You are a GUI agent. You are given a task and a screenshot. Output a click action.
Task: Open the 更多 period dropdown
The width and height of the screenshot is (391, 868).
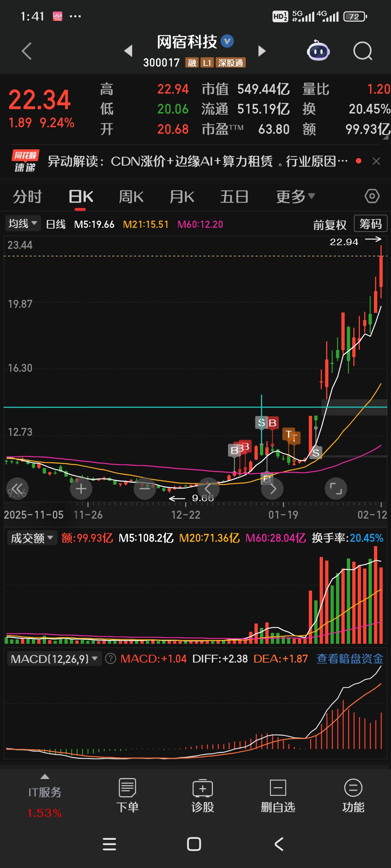pos(295,196)
